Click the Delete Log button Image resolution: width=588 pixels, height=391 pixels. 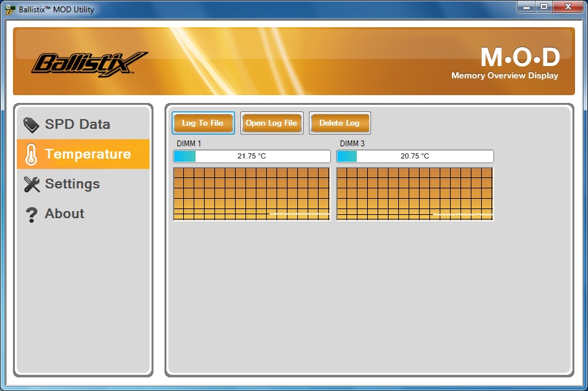(340, 123)
